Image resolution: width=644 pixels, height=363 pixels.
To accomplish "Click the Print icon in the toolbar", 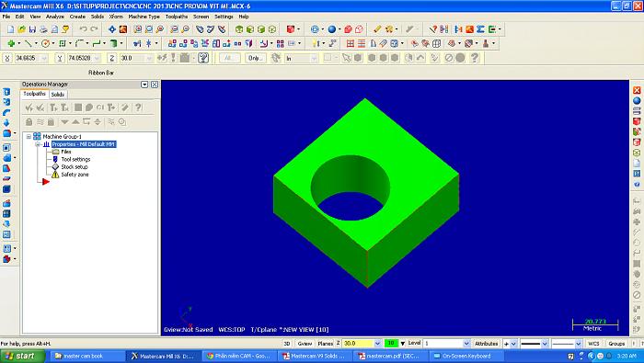I will click(x=43, y=29).
